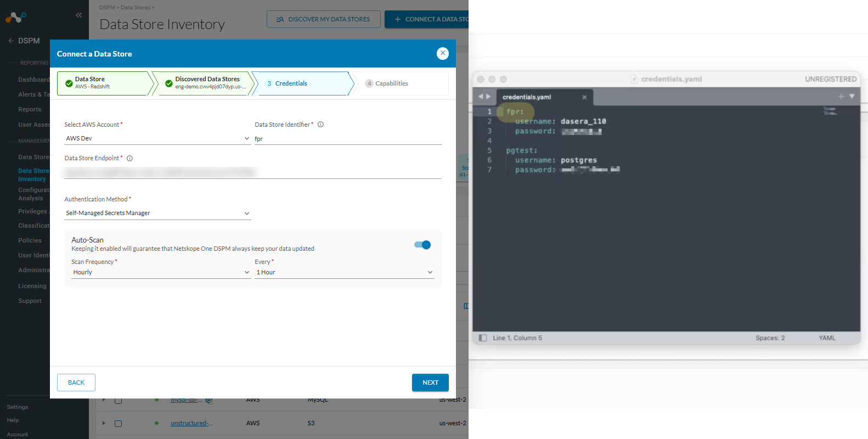
Task: Select the credentials.yaml editor tab
Action: click(544, 97)
